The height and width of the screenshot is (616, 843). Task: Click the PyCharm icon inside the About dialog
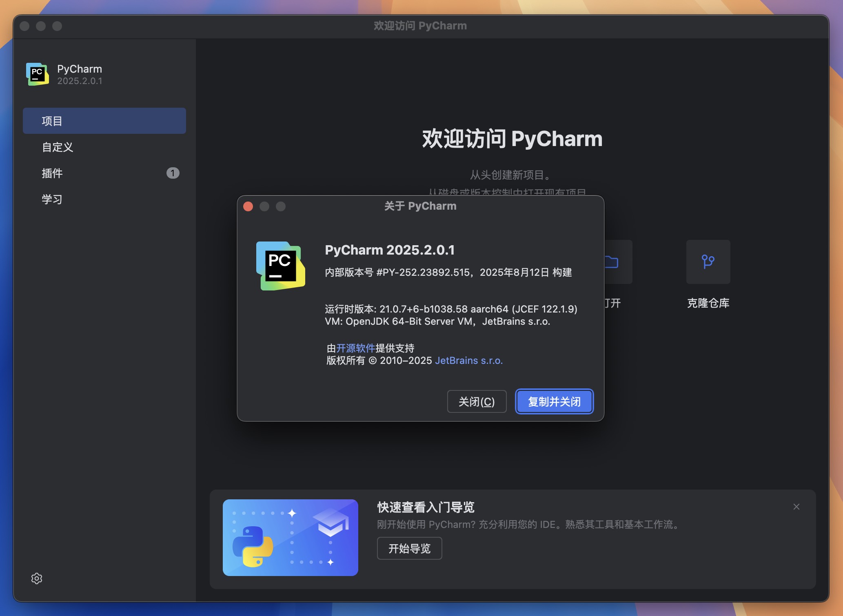(x=281, y=266)
